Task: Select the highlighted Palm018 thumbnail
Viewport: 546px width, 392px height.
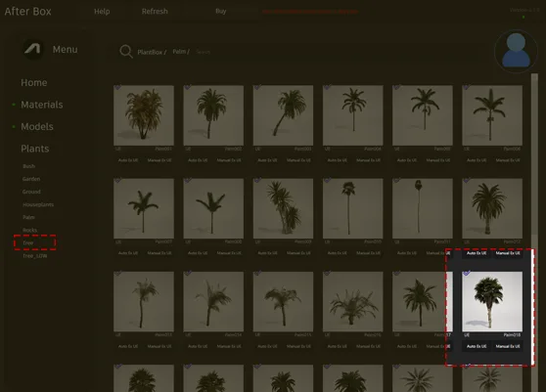Action: pos(492,301)
